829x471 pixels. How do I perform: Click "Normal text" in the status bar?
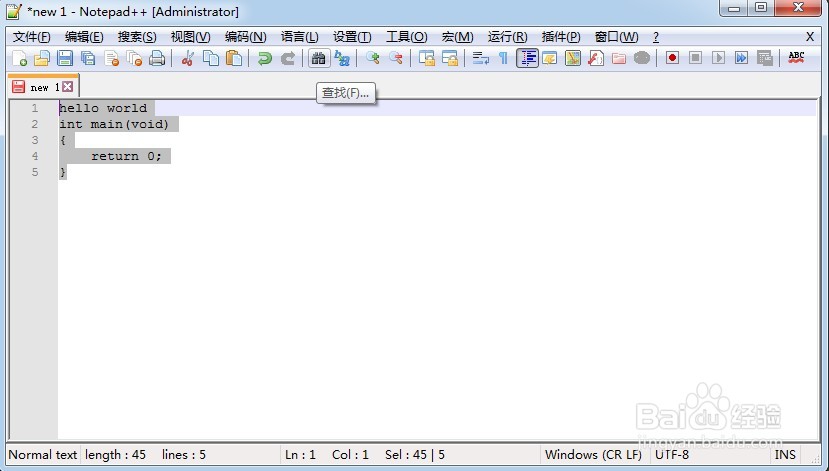click(43, 455)
